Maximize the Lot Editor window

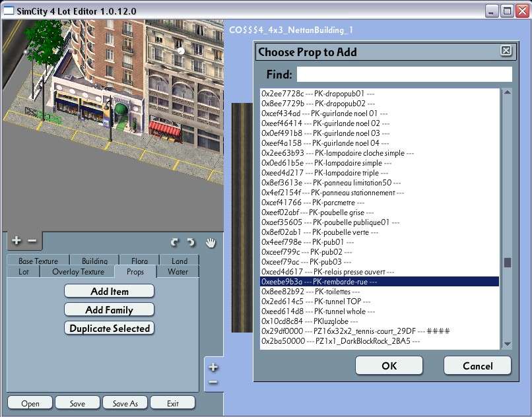pos(507,11)
